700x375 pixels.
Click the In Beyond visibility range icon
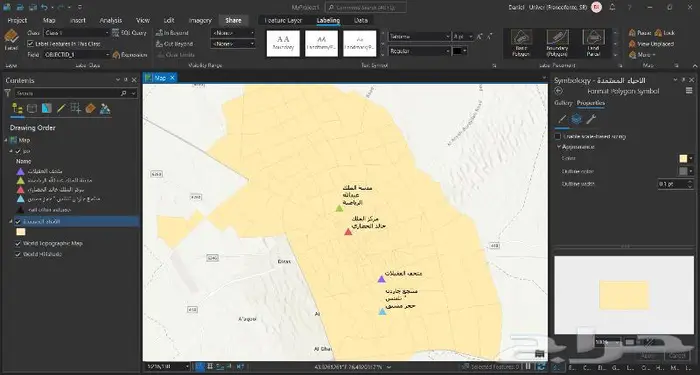[x=159, y=33]
